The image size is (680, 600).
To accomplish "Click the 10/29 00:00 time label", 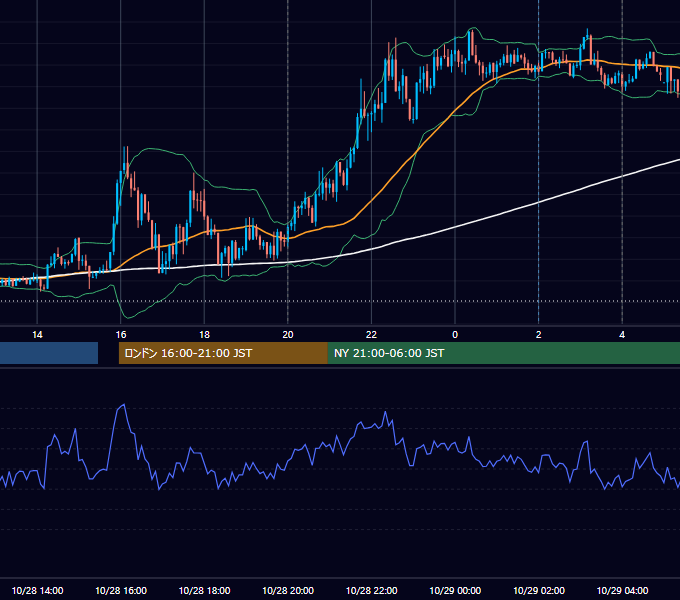I will (455, 590).
